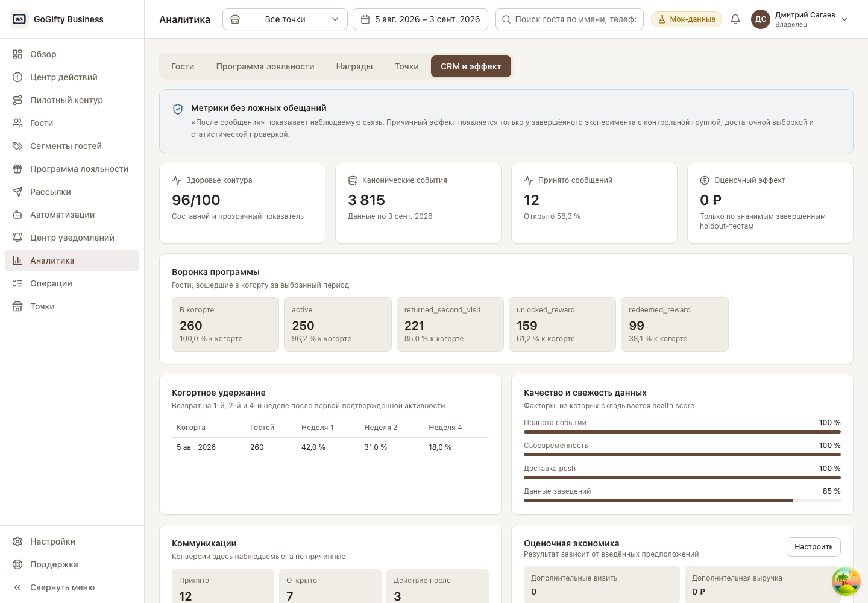Click the shield icon in the metrics notice
This screenshot has width=868, height=603.
(178, 109)
